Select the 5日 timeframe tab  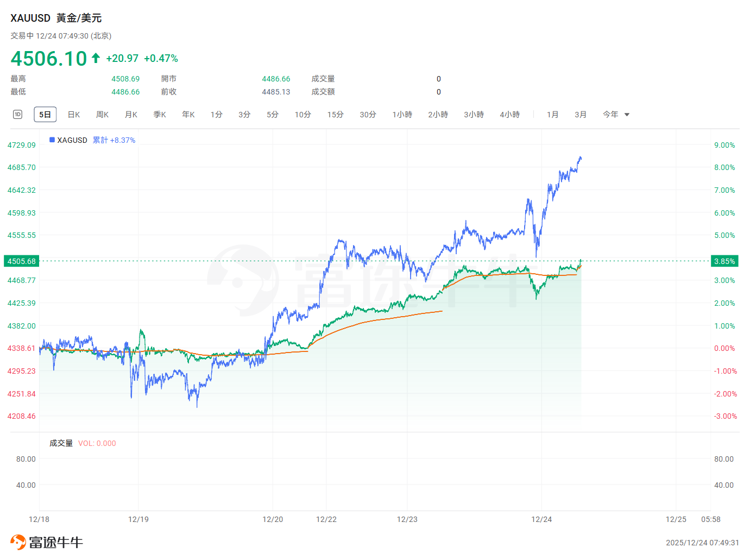(x=45, y=115)
